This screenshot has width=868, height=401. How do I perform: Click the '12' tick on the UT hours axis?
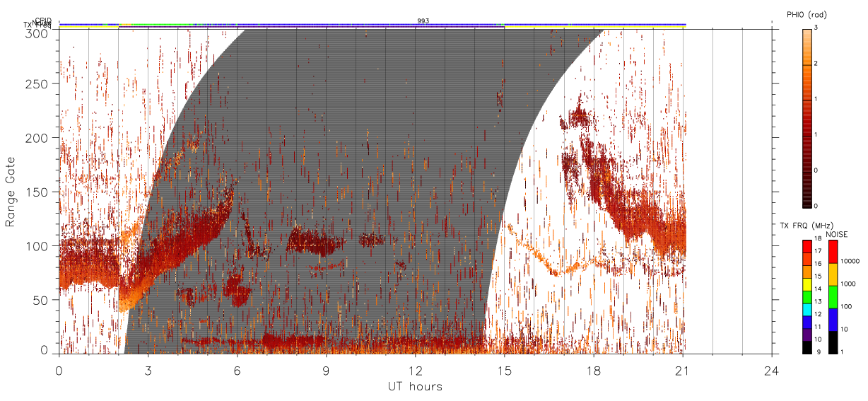coord(415,369)
